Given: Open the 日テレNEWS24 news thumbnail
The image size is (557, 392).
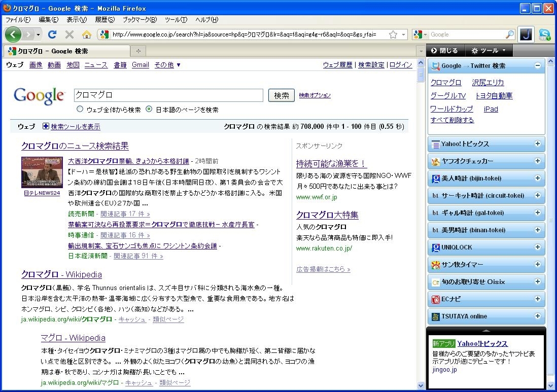Looking at the screenshot, I should pos(42,172).
